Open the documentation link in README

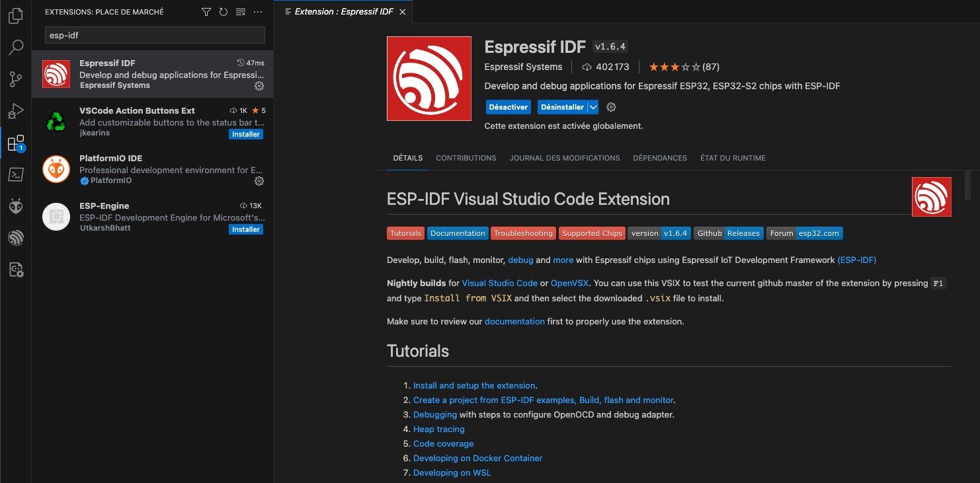514,322
